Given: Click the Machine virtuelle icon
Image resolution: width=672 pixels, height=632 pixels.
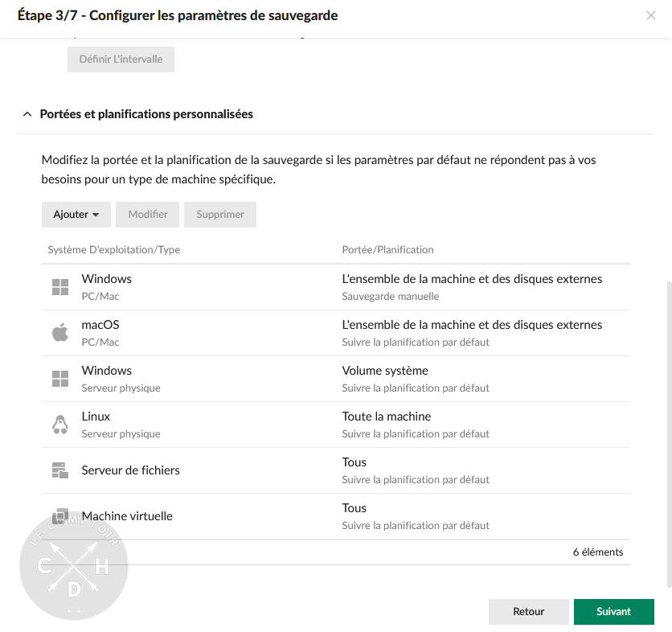Looking at the screenshot, I should 60,515.
